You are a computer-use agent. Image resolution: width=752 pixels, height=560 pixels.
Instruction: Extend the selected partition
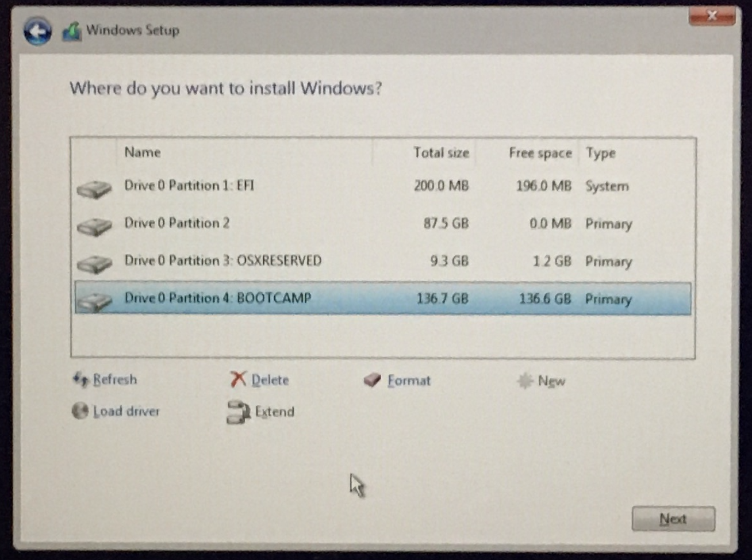pos(275,412)
